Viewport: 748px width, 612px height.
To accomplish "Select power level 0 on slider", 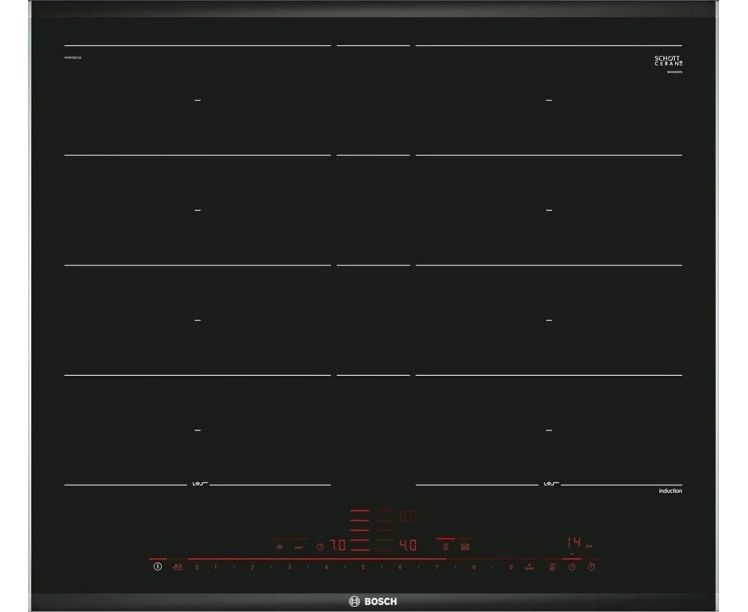I will click(x=197, y=567).
